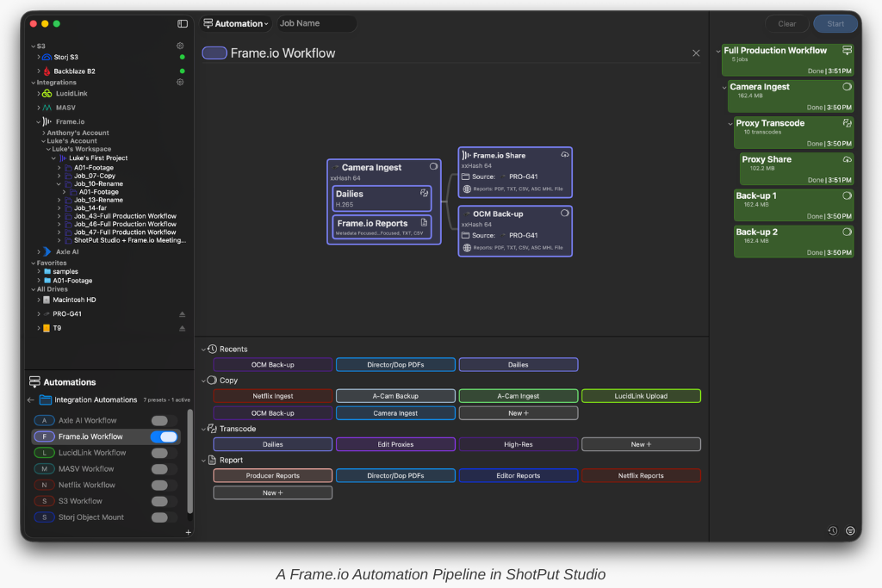This screenshot has height=588, width=882.
Task: Go back using the Automations back arrow
Action: pos(31,399)
